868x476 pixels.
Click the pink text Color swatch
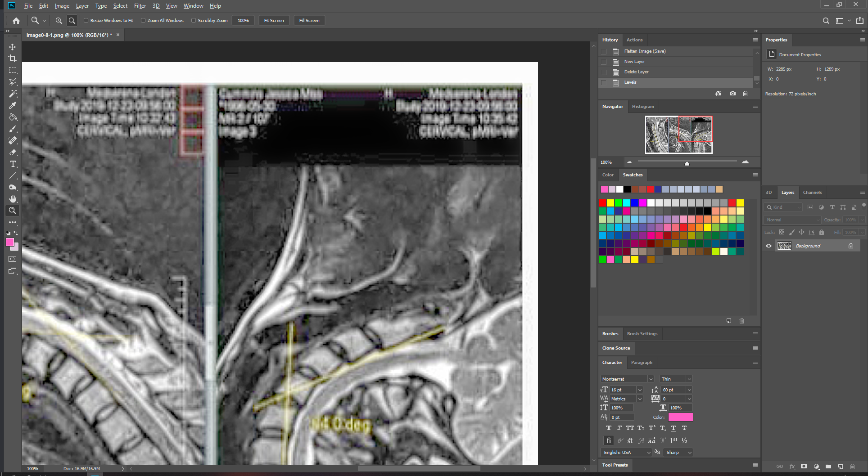[x=681, y=418]
